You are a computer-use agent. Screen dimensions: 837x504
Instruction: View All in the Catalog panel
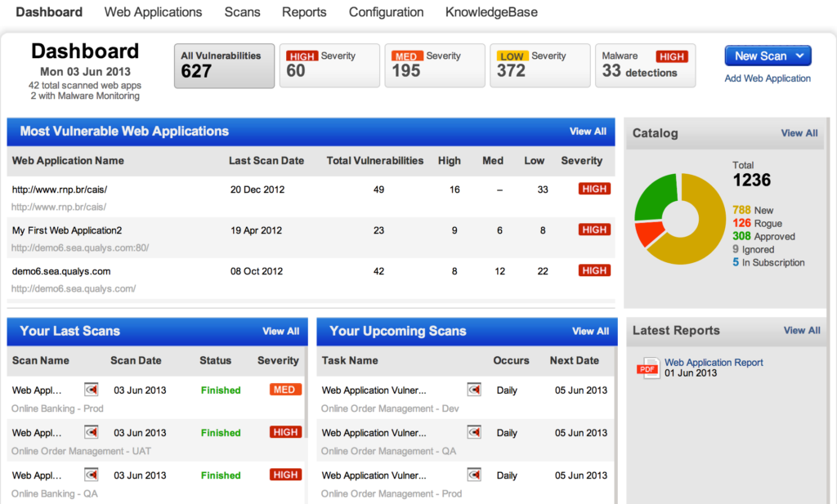[799, 133]
